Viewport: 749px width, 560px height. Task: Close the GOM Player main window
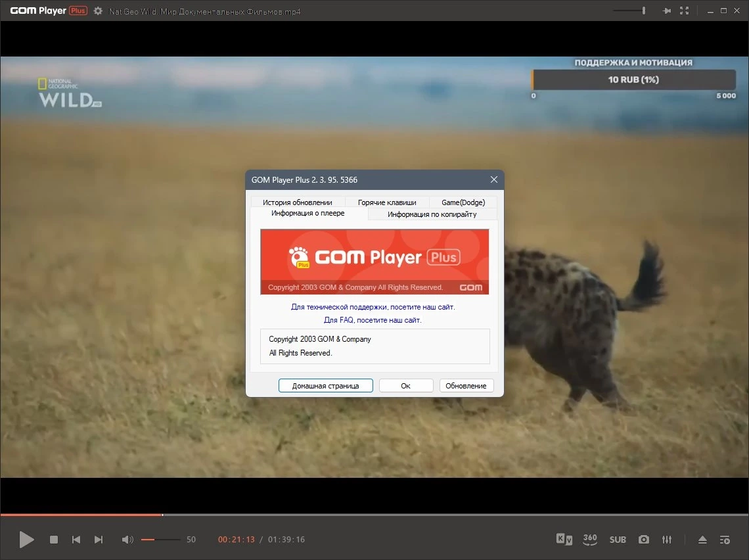(x=737, y=11)
